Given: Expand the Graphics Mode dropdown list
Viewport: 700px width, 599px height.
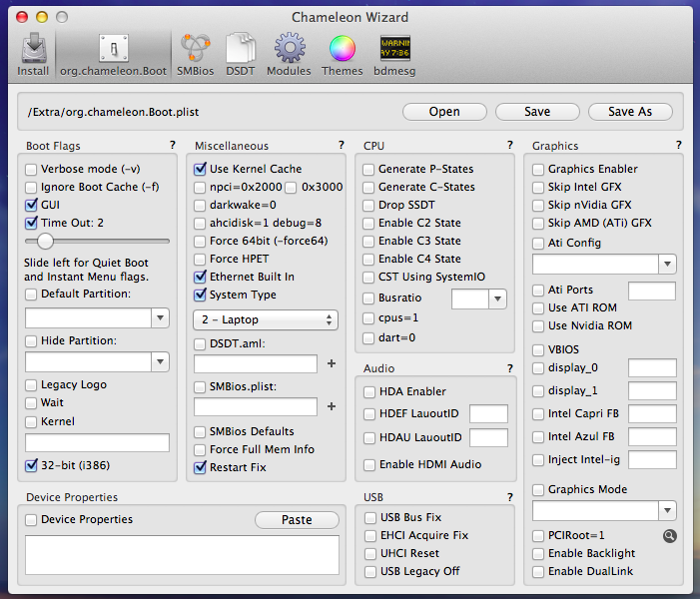Looking at the screenshot, I should point(667,510).
